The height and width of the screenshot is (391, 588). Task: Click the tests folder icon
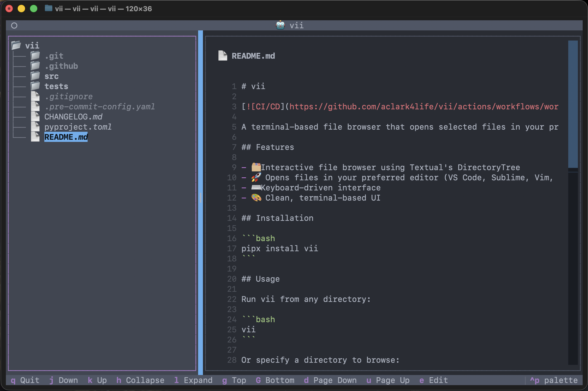(35, 86)
